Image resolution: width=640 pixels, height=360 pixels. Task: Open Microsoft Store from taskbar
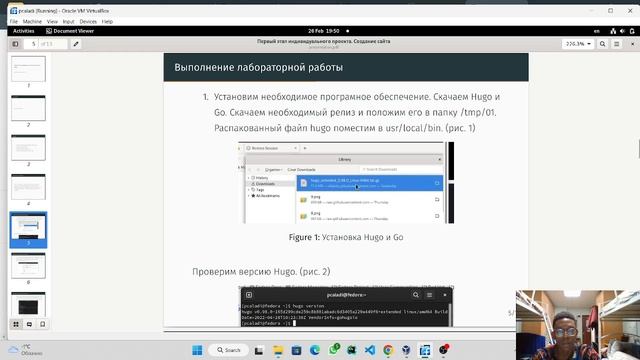(296, 350)
